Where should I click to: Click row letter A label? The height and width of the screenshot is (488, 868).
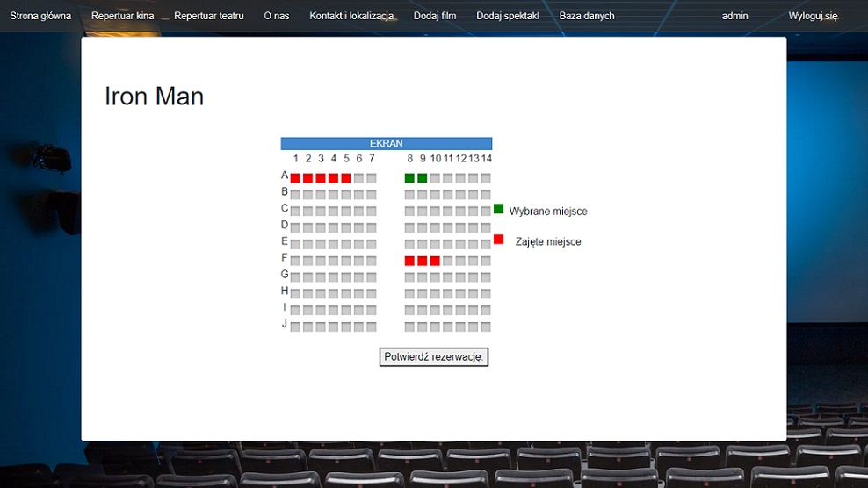(285, 176)
